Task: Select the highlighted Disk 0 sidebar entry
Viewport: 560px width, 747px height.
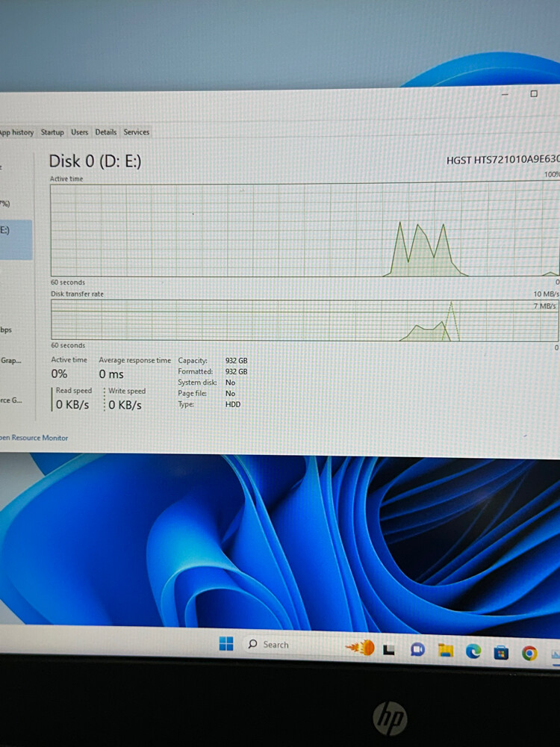Action: [x=16, y=240]
